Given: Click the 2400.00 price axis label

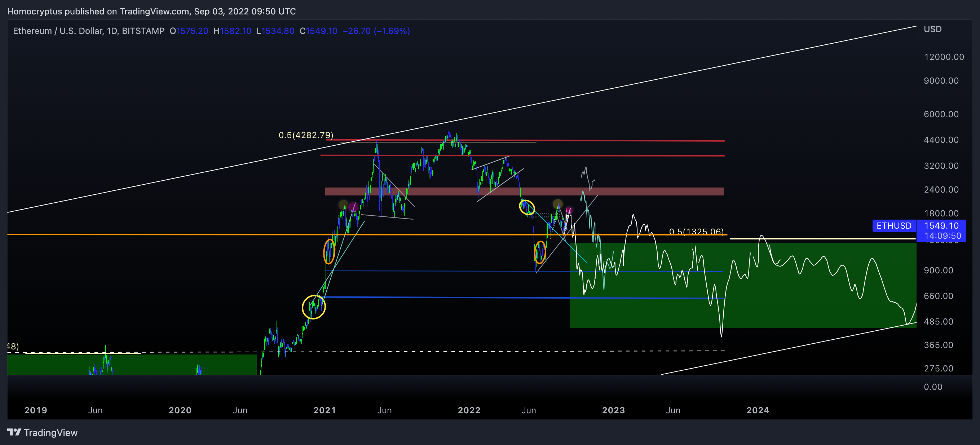Looking at the screenshot, I should pyautogui.click(x=941, y=189).
